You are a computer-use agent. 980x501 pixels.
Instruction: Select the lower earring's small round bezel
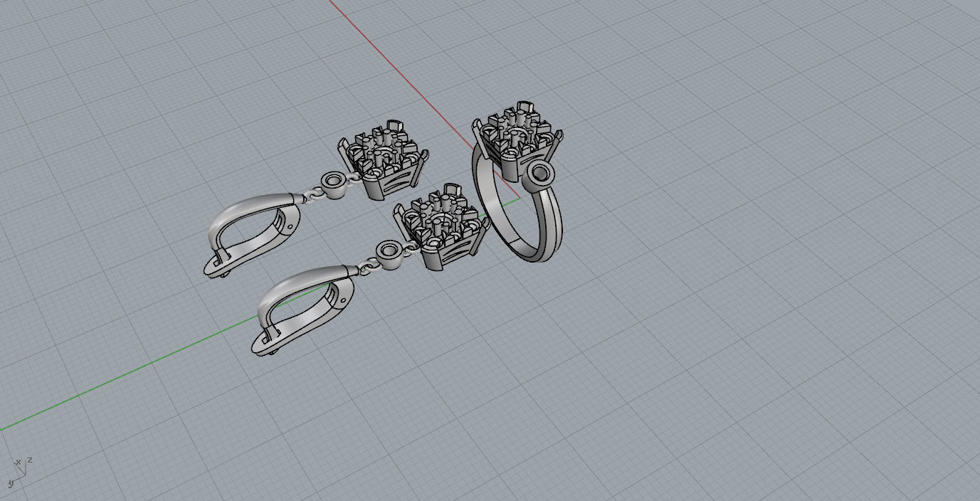[x=389, y=255]
